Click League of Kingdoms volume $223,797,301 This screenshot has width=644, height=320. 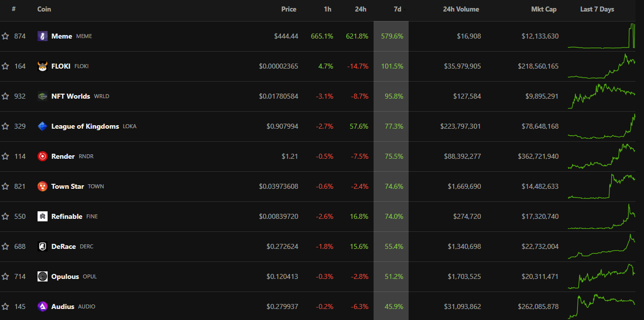tap(460, 126)
